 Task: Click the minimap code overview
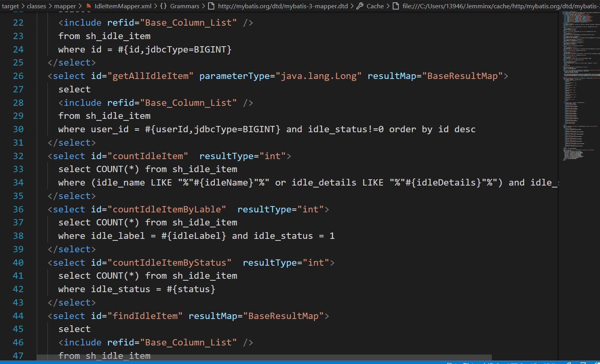(580, 86)
